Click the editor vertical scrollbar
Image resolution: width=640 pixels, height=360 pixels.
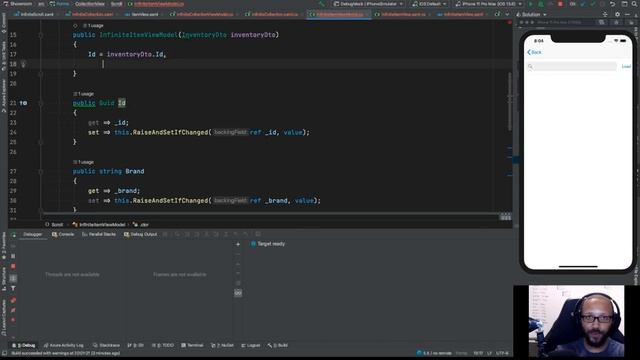[x=510, y=102]
